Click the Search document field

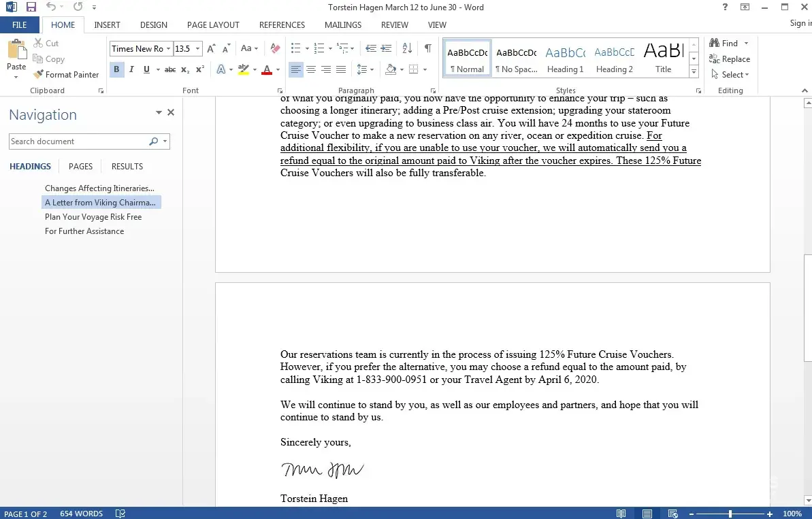78,141
